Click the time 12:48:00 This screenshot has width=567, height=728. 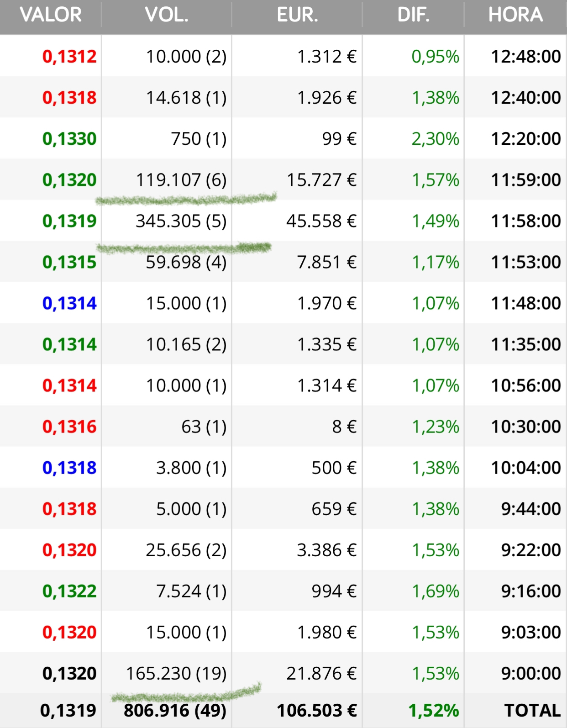[x=526, y=57]
